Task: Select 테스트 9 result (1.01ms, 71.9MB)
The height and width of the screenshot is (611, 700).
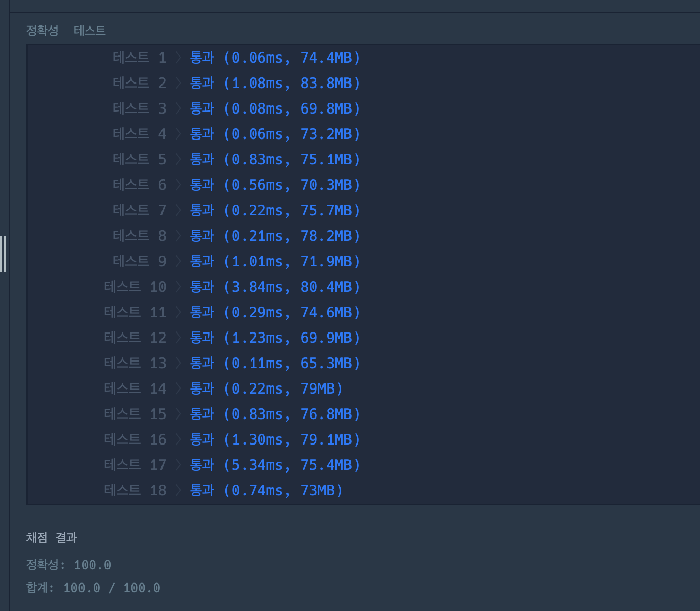Action: [275, 261]
